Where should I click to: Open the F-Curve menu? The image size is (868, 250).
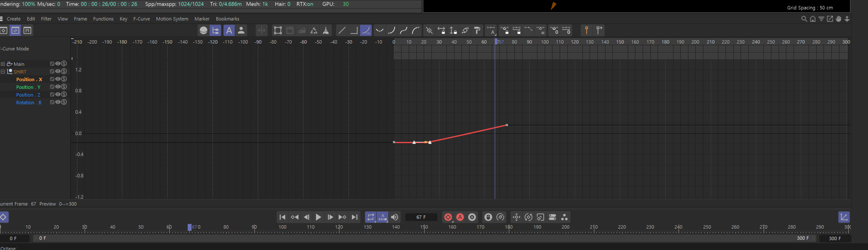click(x=142, y=19)
